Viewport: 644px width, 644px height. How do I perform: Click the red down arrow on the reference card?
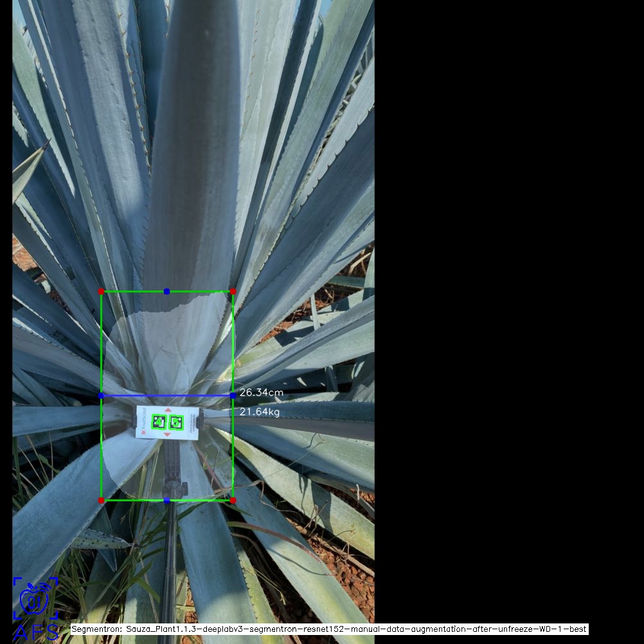click(168, 435)
